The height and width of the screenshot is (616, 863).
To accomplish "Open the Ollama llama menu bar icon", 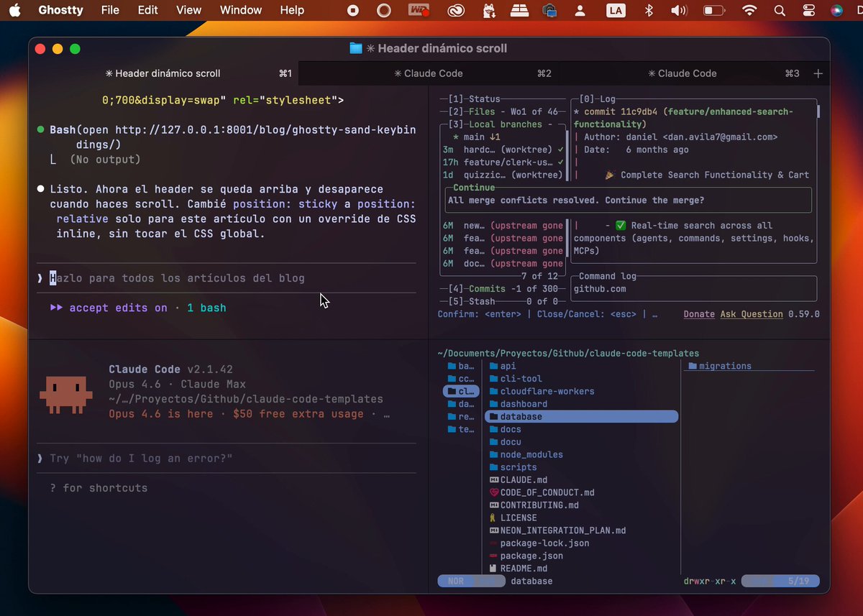I will click(489, 10).
